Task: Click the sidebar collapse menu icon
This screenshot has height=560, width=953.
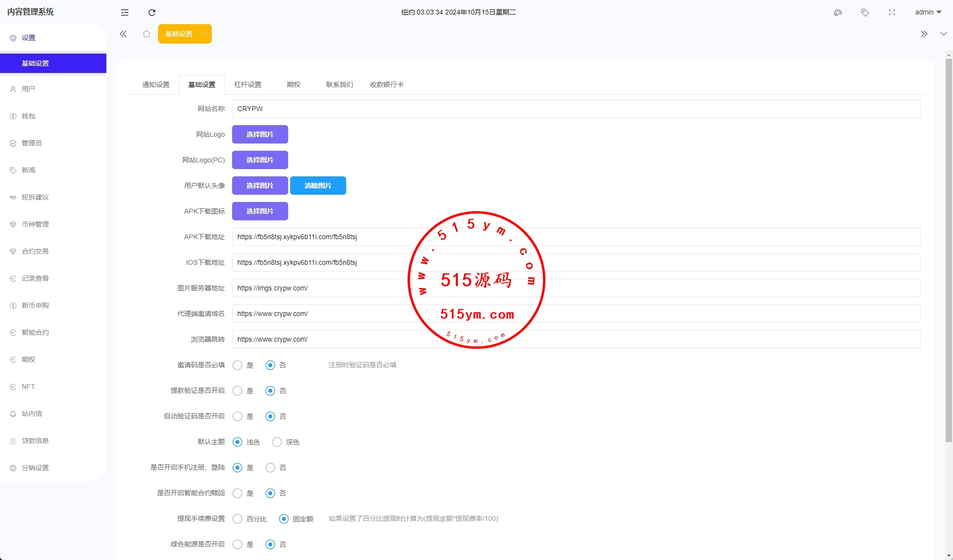Action: point(125,13)
